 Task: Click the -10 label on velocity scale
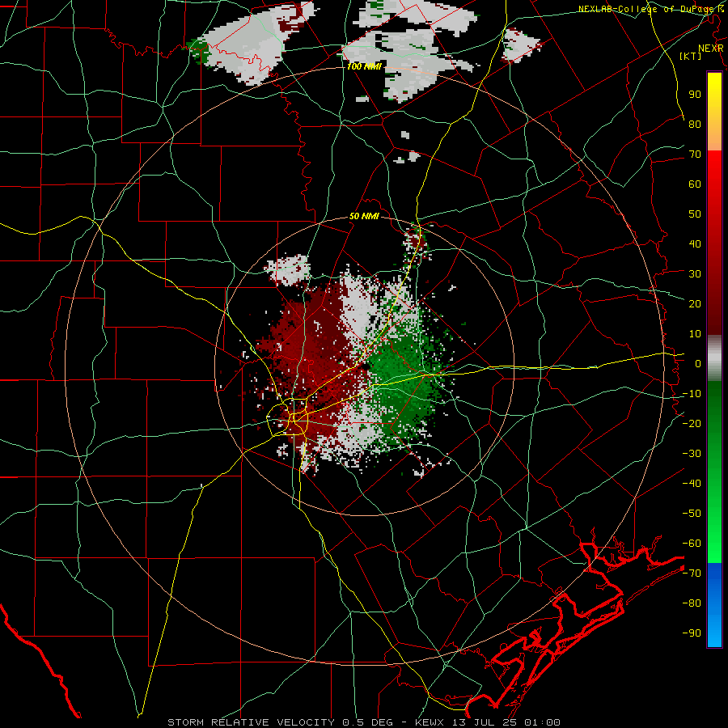(692, 394)
